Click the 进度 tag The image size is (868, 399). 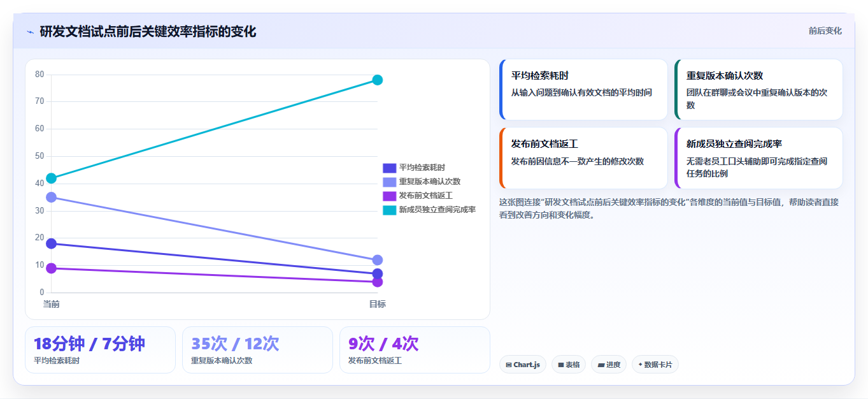(x=609, y=365)
